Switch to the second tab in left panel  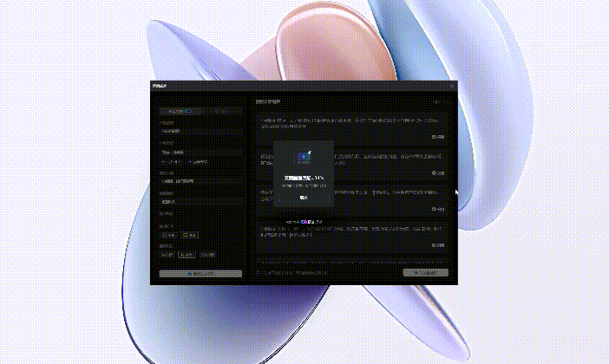221,112
